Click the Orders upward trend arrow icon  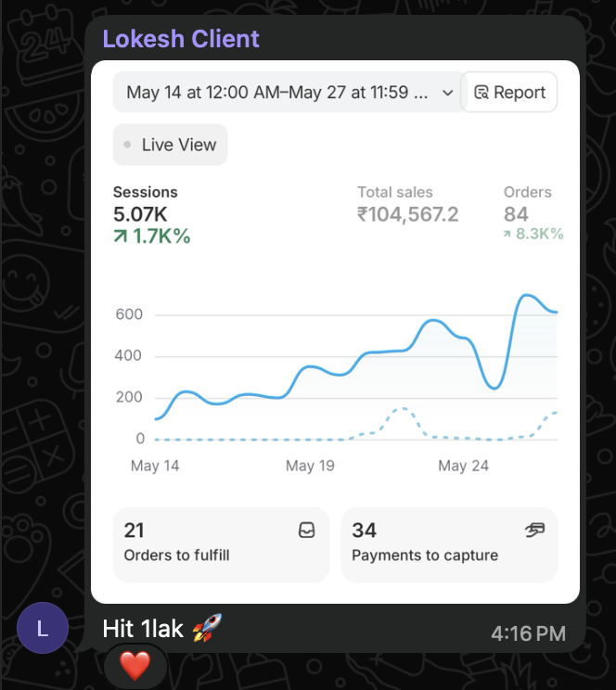(507, 234)
